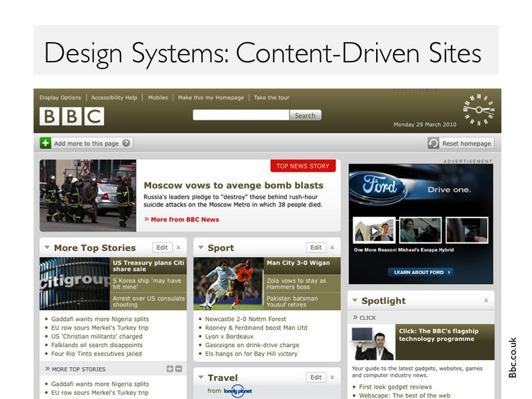Collapse the More Top Stories section
Screen dimensions: 532x399
[47, 247]
